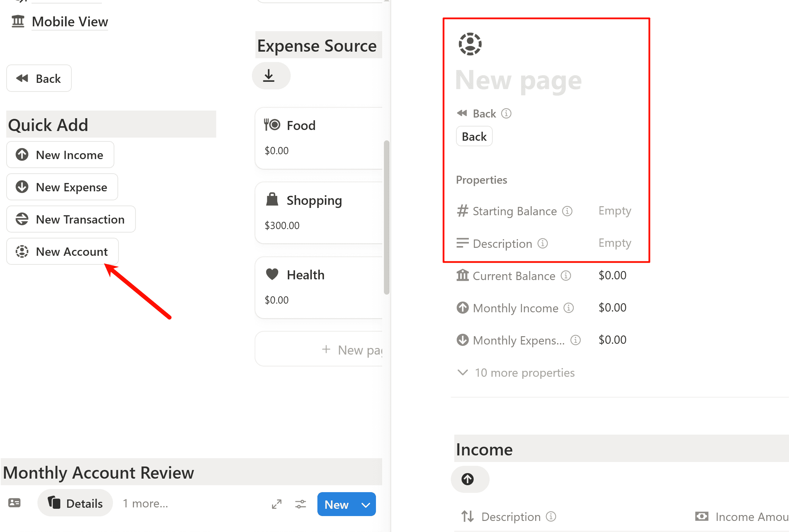Click the account page avatar icon
Viewport: 789px width, 532px height.
click(x=470, y=44)
